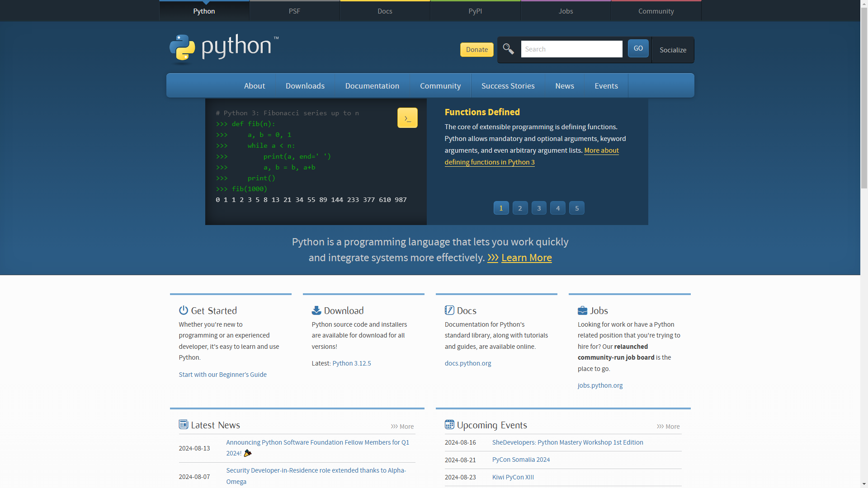Click the Jobs briefcase icon

582,310
